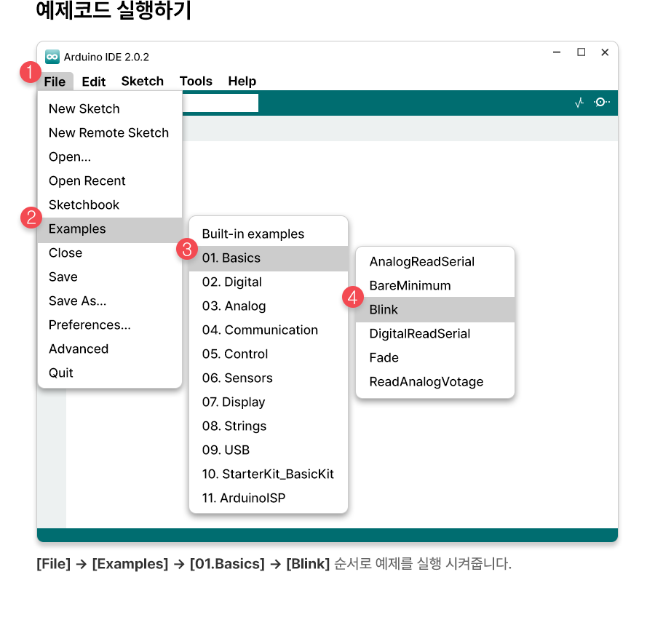Select Save As... menu entry
The width and height of the screenshot is (655, 644).
pos(77,301)
